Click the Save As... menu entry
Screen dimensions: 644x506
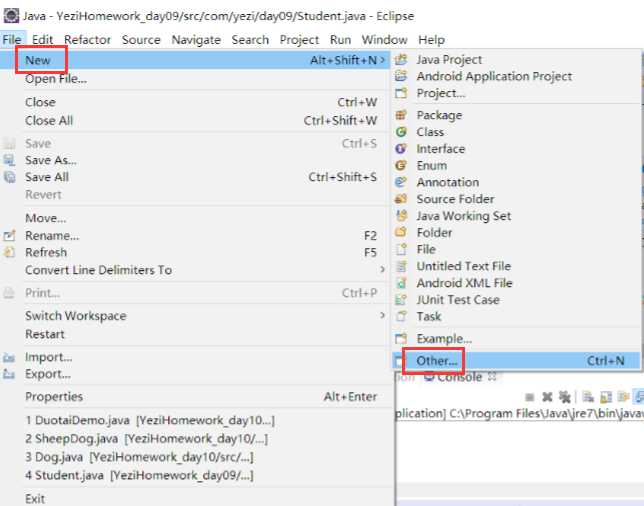pyautogui.click(x=195, y=160)
